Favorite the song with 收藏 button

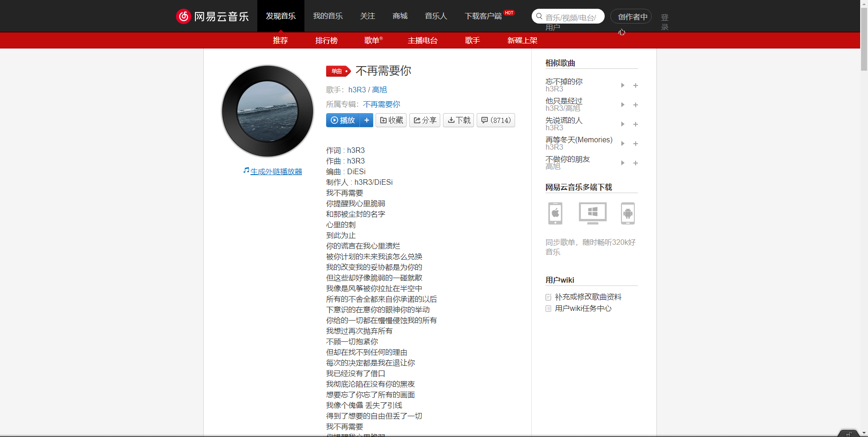(391, 120)
